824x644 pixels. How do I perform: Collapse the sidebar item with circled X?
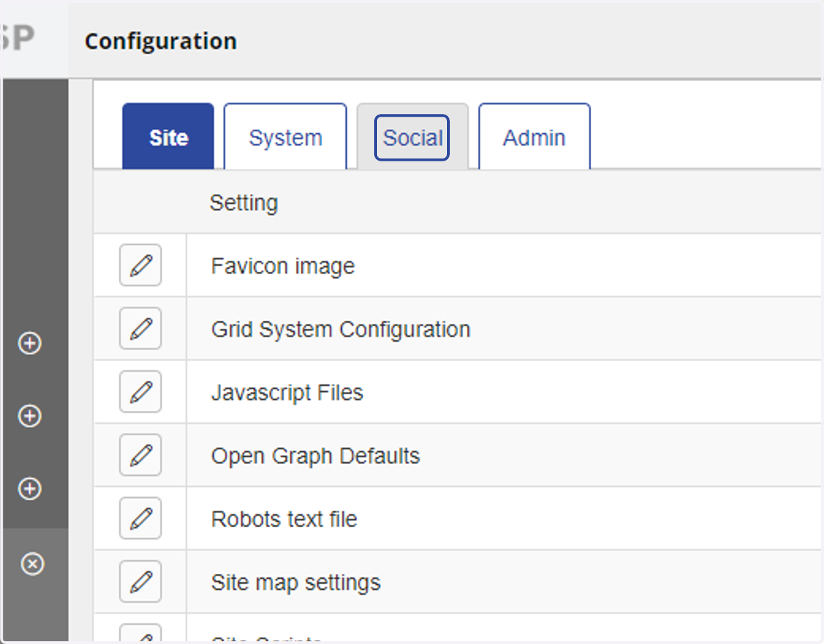tap(32, 564)
